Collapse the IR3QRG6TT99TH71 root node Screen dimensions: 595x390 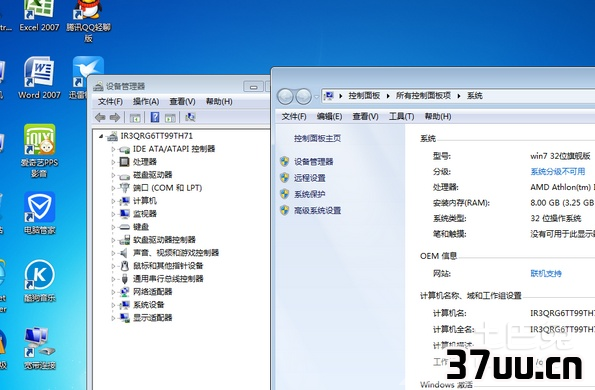click(x=101, y=136)
